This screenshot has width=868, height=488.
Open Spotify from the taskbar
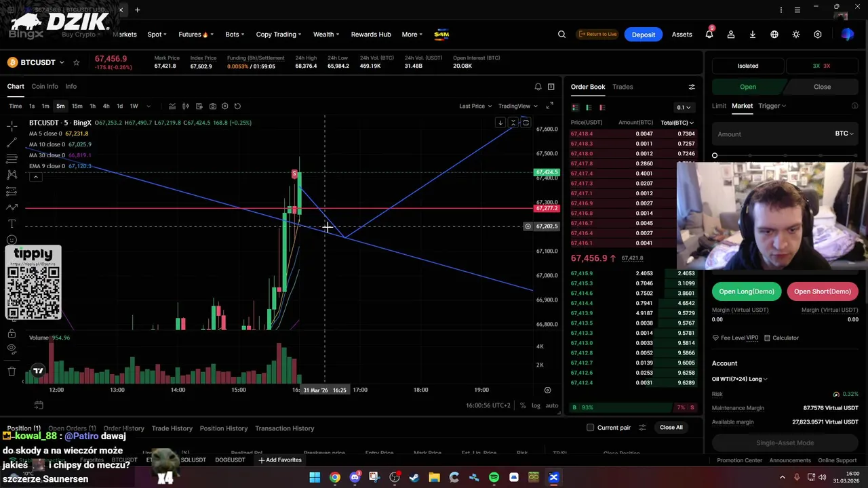[494, 477]
